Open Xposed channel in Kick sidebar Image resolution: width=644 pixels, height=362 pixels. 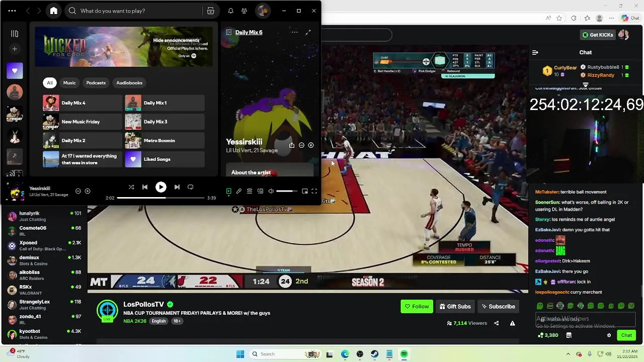pos(44,245)
